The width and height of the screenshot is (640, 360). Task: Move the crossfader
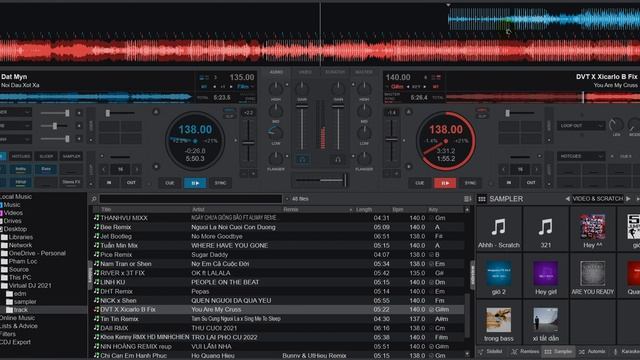pos(320,180)
